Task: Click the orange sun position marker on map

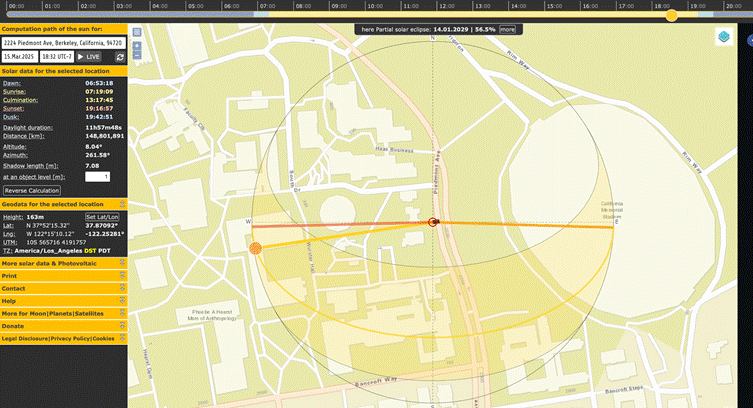Action: tap(255, 248)
